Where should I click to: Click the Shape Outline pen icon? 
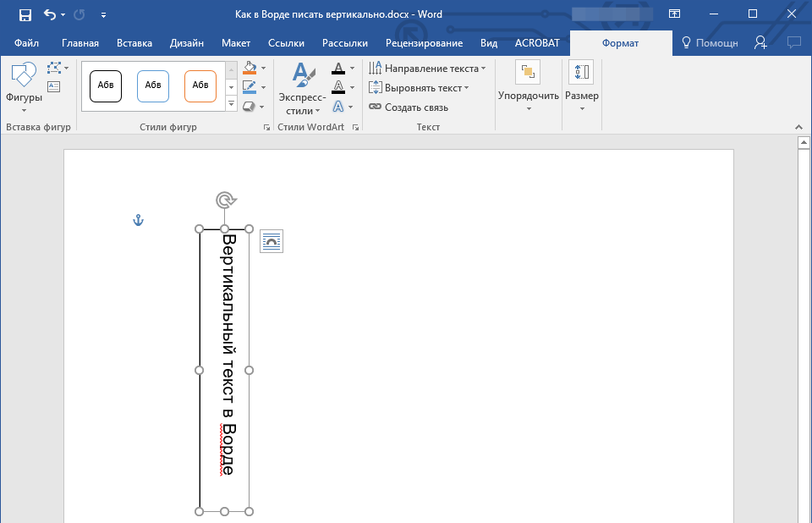tap(250, 87)
